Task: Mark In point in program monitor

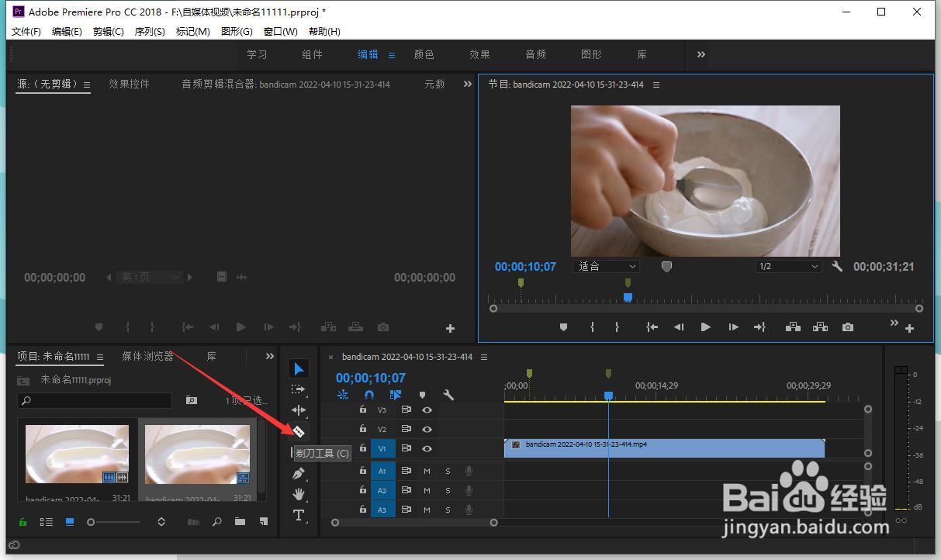Action: tap(592, 327)
